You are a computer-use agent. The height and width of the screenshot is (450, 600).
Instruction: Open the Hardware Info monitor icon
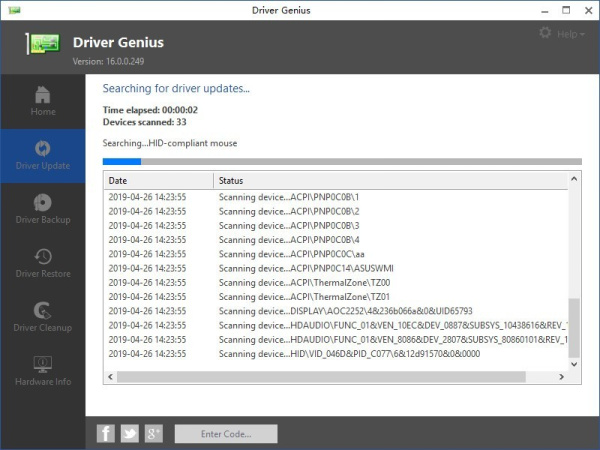42,364
